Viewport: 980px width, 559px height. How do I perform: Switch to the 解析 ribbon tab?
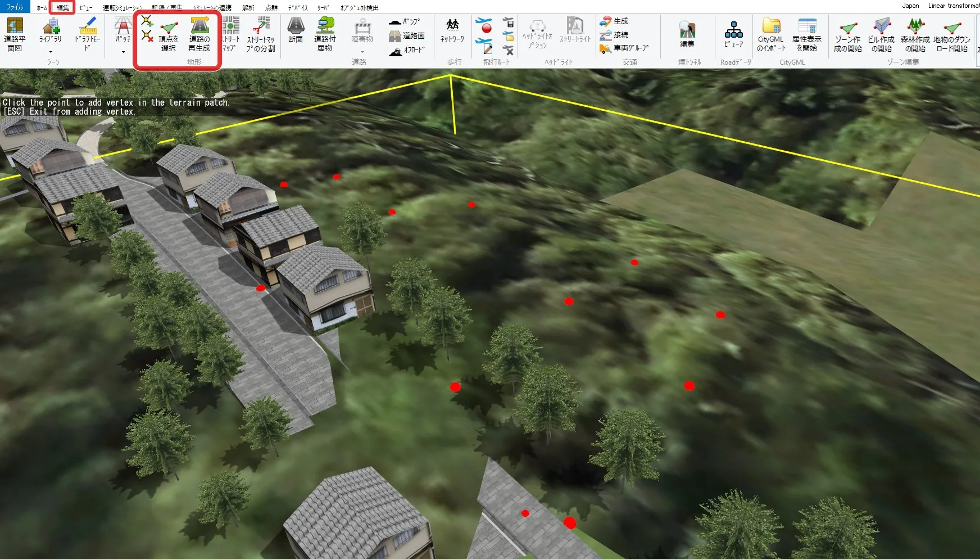pos(248,7)
